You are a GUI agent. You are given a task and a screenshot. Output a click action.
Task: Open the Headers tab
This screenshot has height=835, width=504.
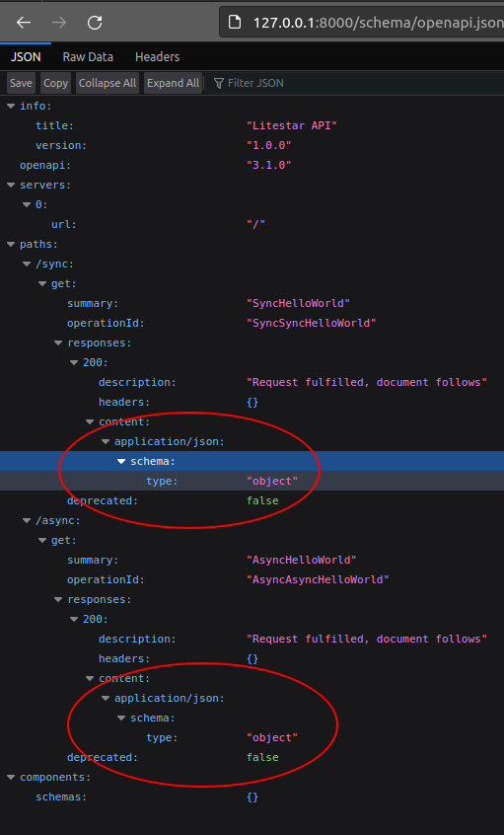157,57
